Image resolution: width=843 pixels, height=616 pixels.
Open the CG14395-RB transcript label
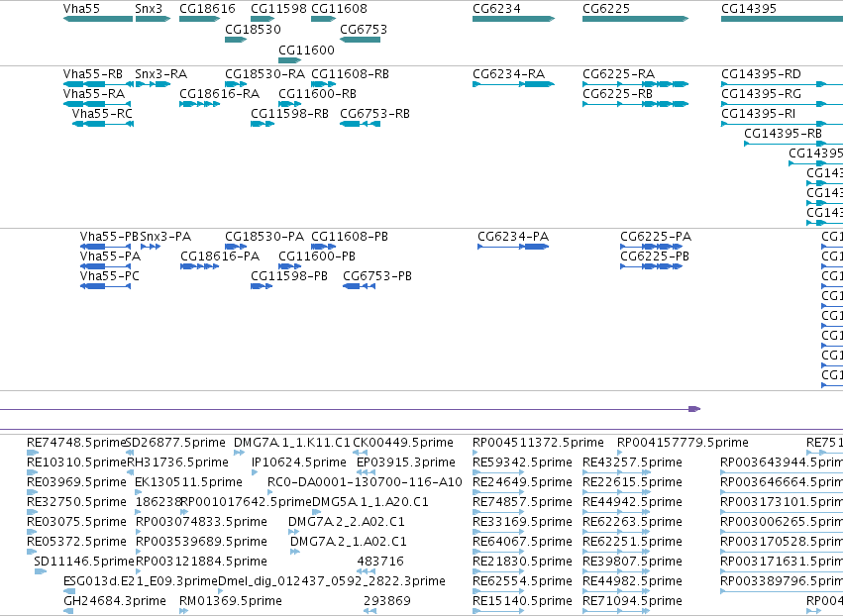[783, 134]
